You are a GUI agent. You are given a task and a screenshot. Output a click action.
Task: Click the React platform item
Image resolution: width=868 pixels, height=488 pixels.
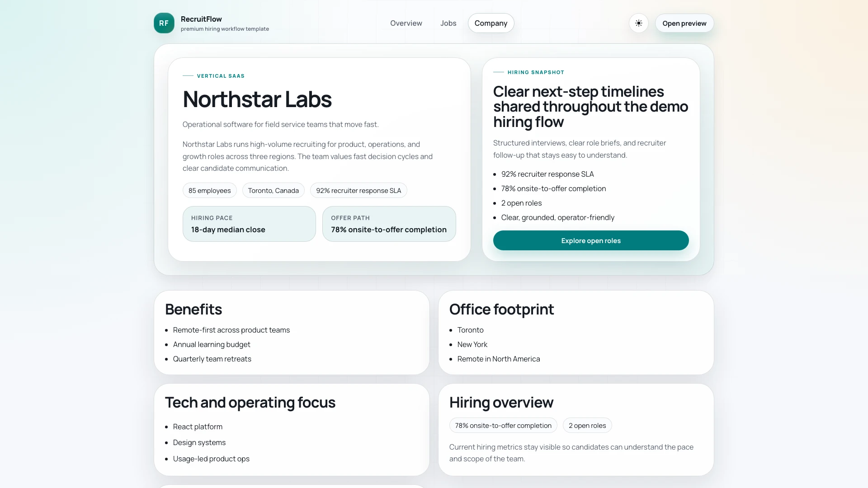coord(198,427)
